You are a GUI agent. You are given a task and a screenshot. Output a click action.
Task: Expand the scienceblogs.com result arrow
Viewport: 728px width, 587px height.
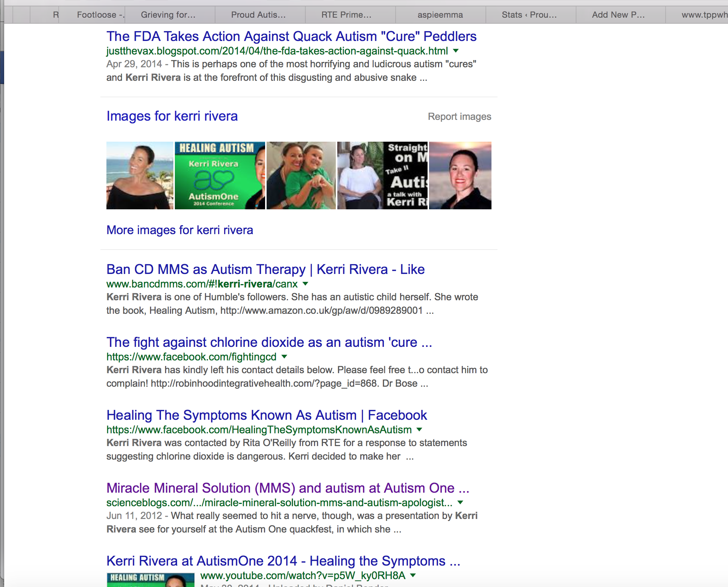pos(460,502)
